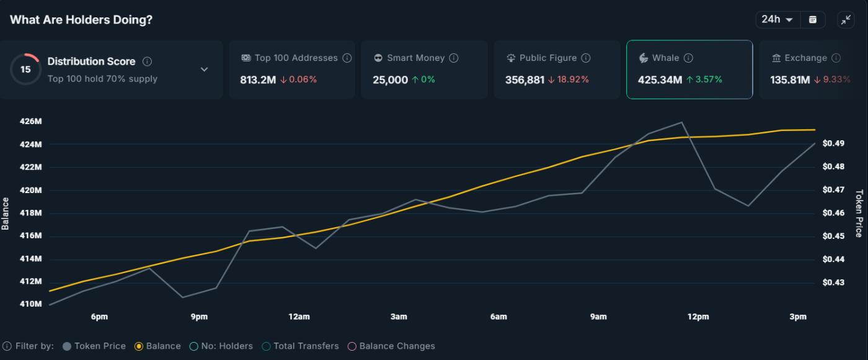Open the 24h time range dropdown

777,20
